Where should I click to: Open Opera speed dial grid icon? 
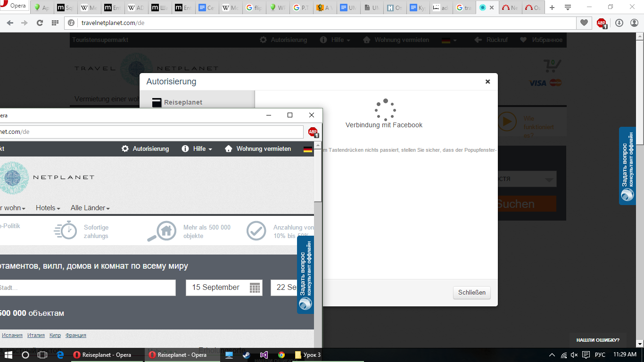coord(55,23)
